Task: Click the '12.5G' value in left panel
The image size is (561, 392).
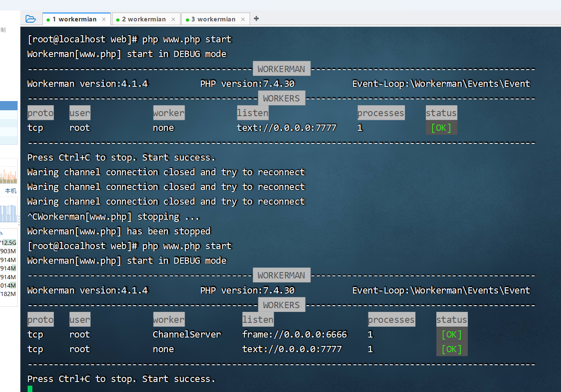Action: pyautogui.click(x=9, y=243)
